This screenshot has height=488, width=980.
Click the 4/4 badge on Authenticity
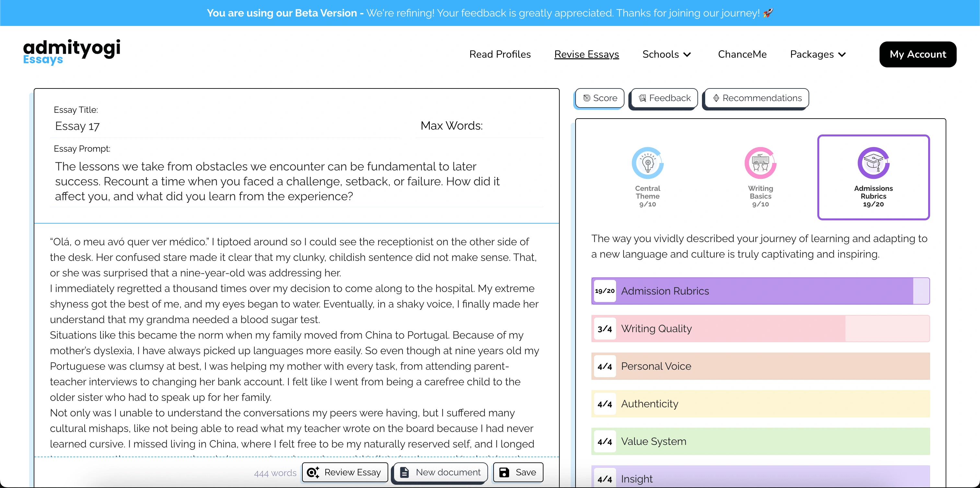tap(604, 404)
